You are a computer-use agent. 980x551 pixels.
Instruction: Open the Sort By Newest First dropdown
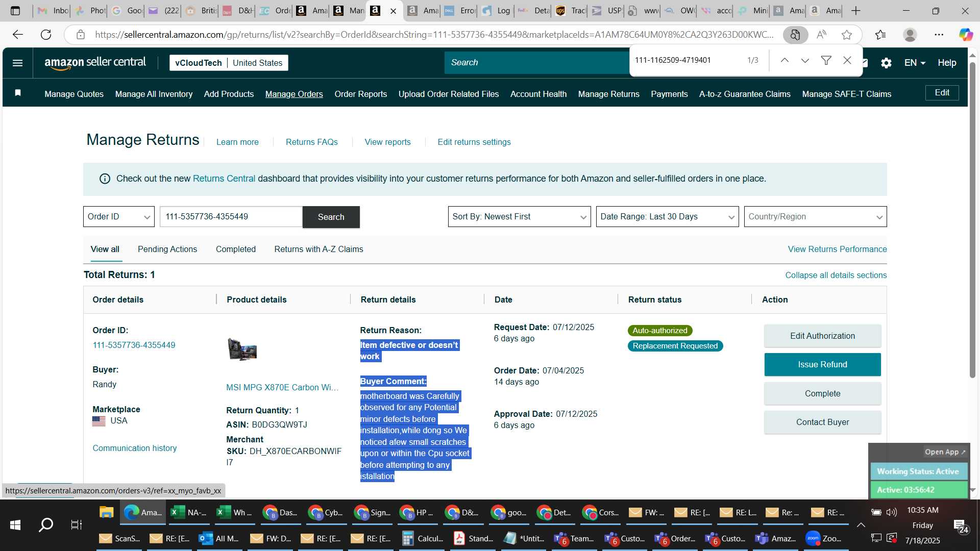coord(519,216)
